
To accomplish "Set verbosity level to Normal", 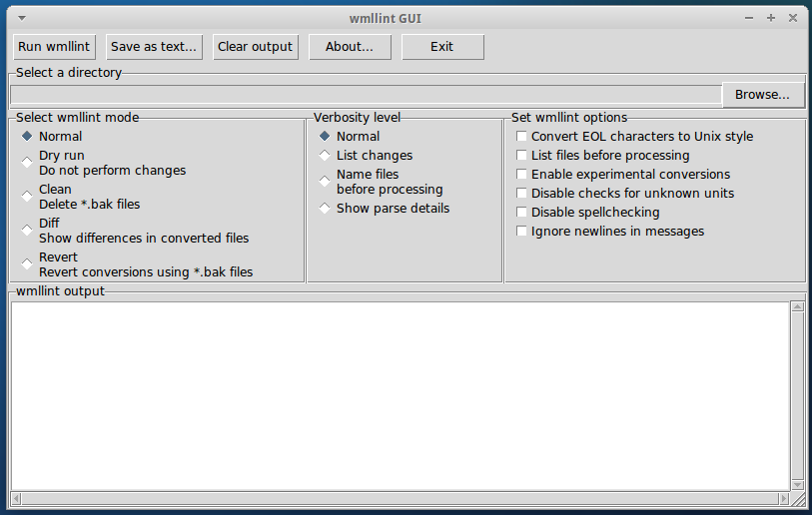I will tap(325, 136).
